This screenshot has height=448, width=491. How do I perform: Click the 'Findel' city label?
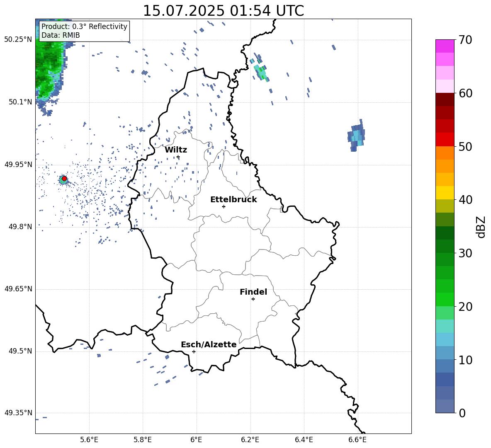click(253, 292)
